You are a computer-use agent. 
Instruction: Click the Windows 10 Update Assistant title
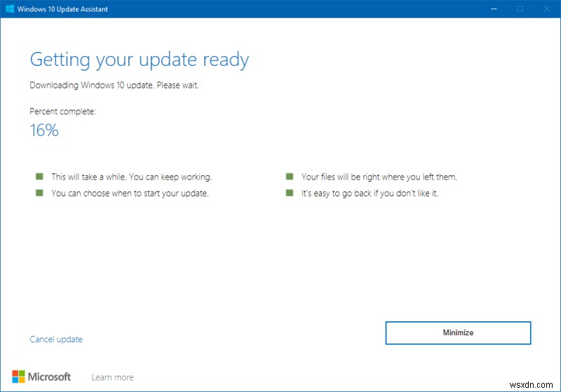tap(62, 9)
